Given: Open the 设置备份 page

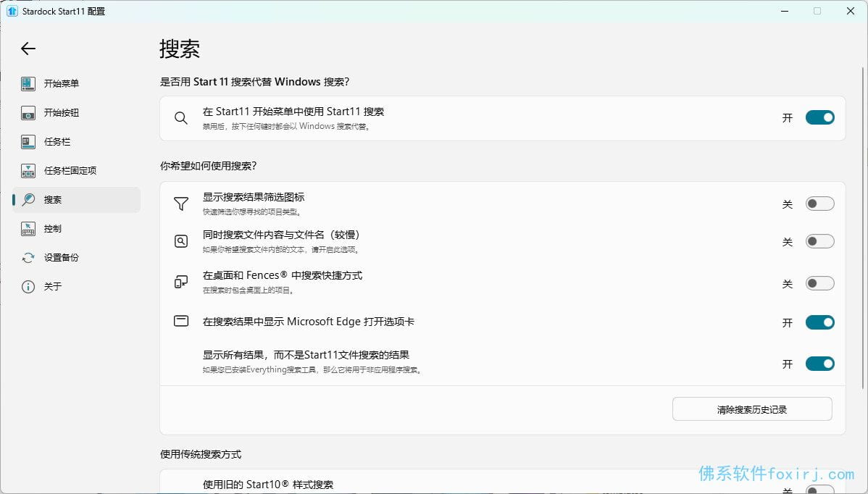Looking at the screenshot, I should (x=76, y=258).
